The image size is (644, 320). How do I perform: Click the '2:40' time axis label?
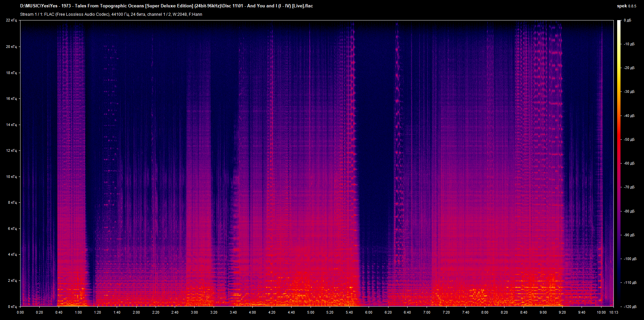coord(175,312)
